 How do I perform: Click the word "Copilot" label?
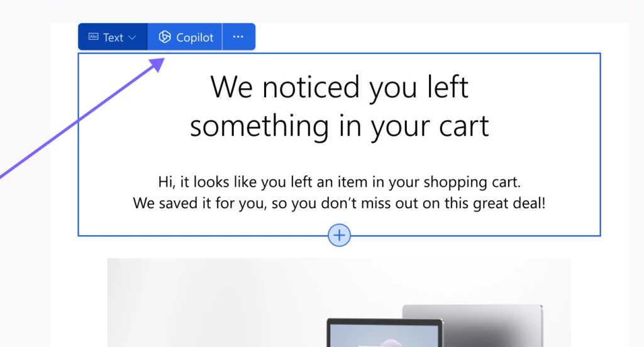tap(195, 38)
